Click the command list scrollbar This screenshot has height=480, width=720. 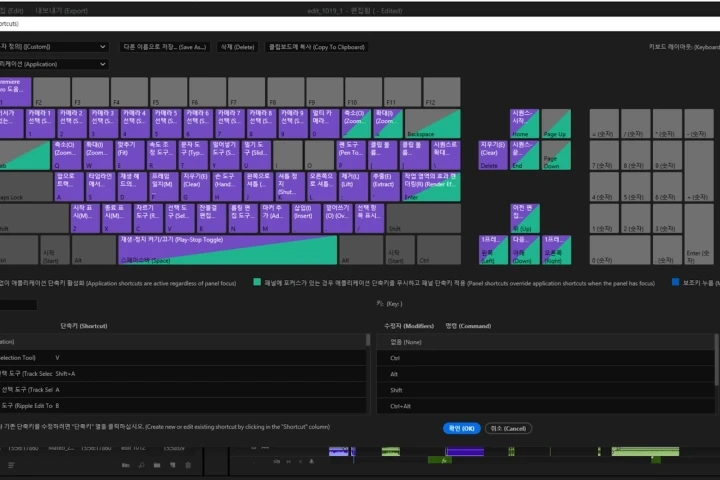pos(368,340)
